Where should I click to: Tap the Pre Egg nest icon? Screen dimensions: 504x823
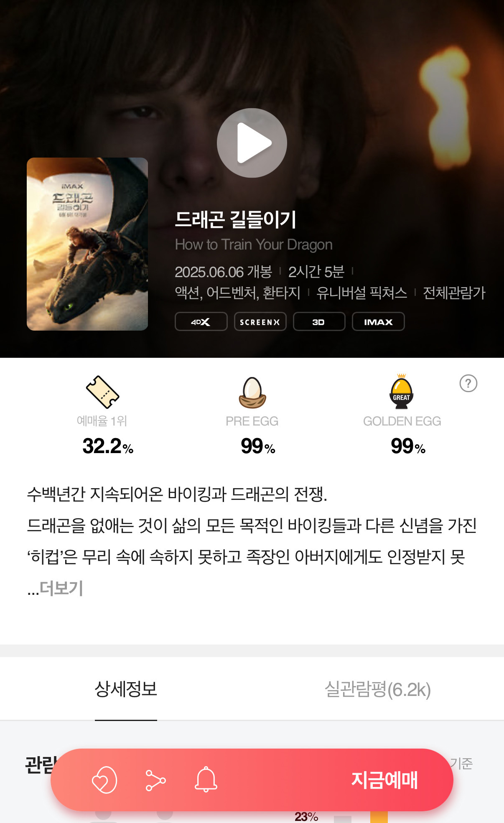point(252,392)
